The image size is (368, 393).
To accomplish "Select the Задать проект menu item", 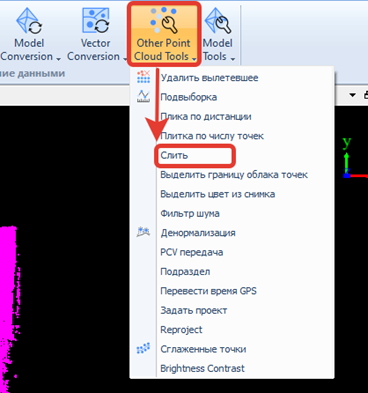I will (232, 310).
